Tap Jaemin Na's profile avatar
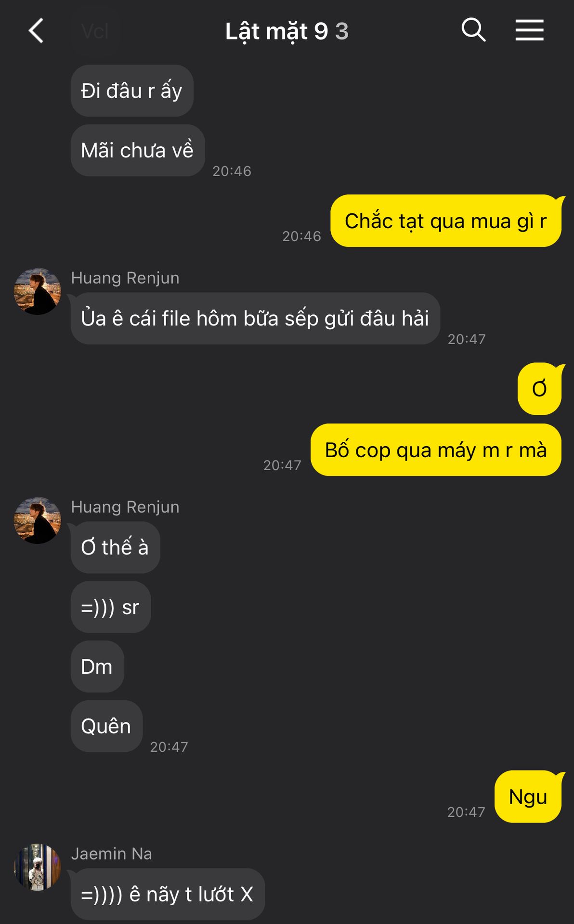The height and width of the screenshot is (924, 574). [x=38, y=867]
